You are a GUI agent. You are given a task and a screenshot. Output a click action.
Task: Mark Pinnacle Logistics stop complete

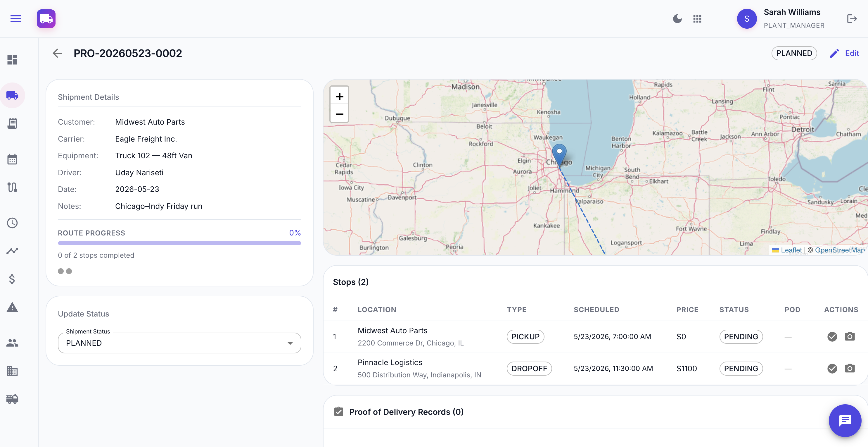click(x=832, y=368)
